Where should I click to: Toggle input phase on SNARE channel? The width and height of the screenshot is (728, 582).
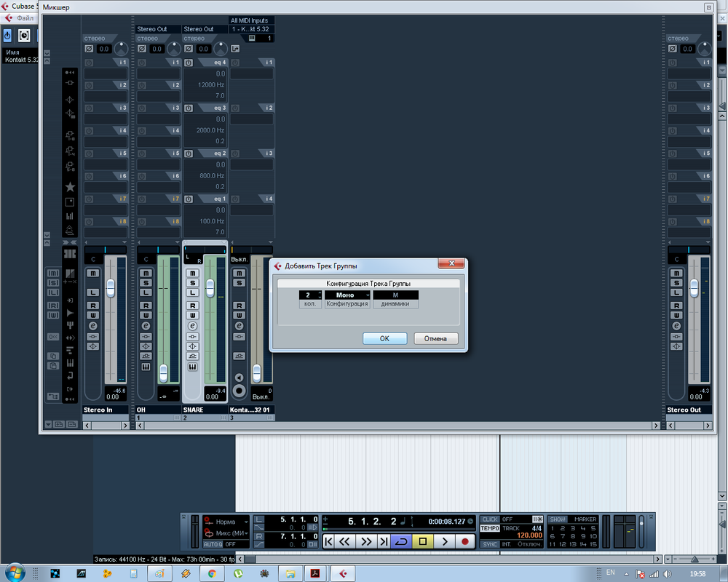(x=189, y=49)
